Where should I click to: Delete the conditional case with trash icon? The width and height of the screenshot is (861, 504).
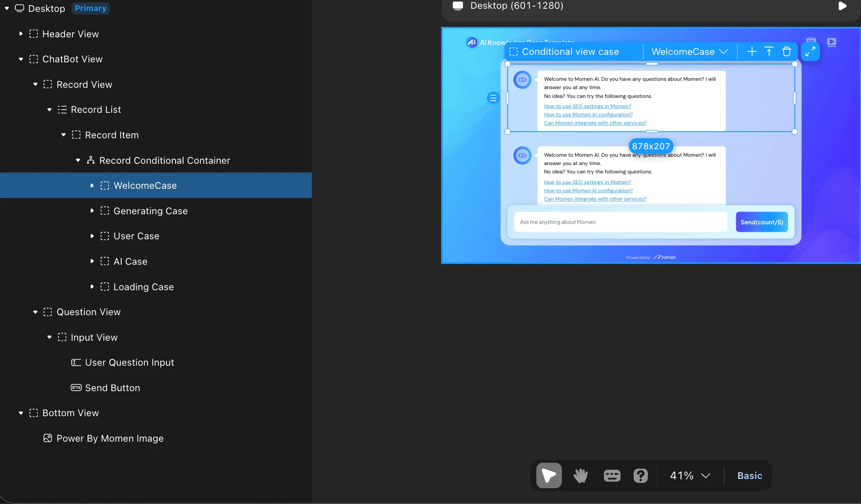[786, 51]
